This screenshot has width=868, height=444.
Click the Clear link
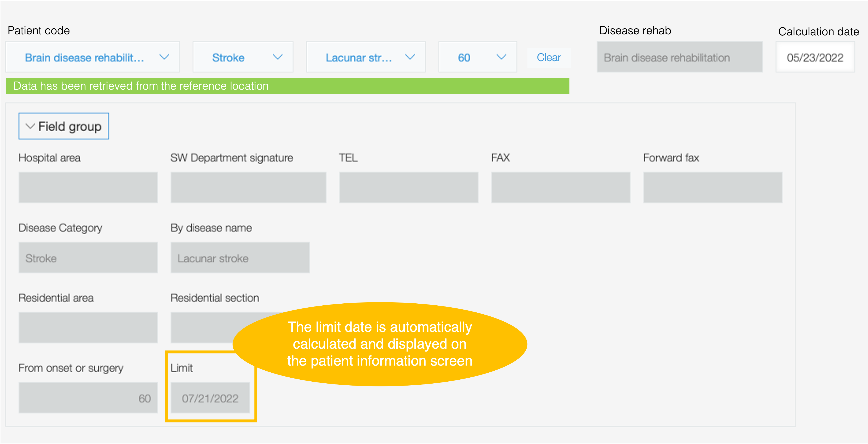(548, 58)
